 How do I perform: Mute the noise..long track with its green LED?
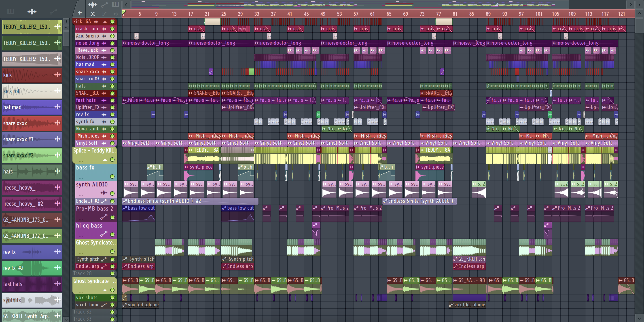112,43
